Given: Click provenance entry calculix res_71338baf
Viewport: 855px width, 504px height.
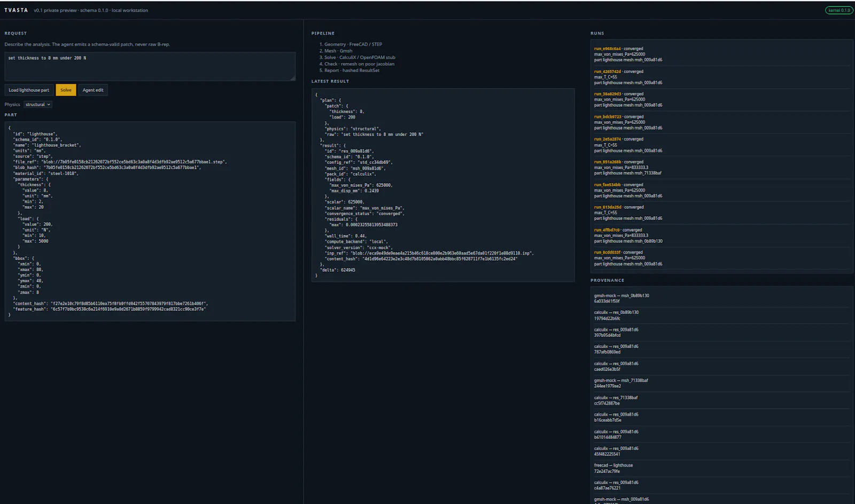Looking at the screenshot, I should point(616,397).
